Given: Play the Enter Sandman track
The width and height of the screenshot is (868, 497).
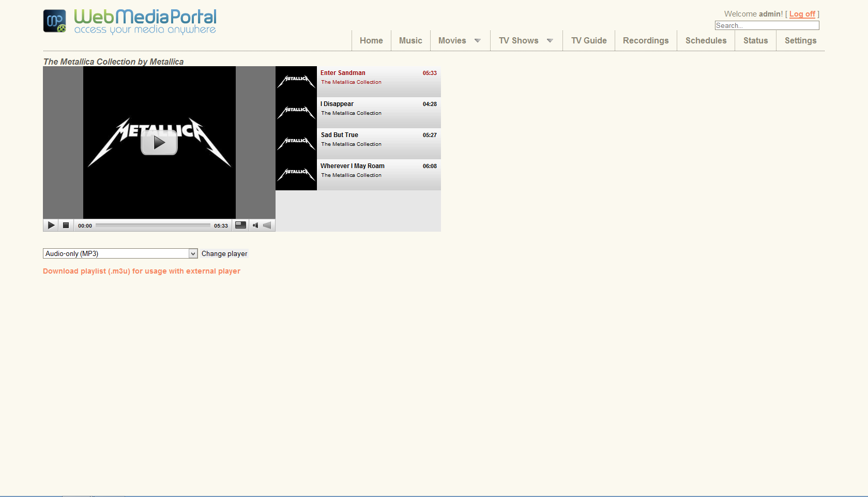Looking at the screenshot, I should (343, 73).
